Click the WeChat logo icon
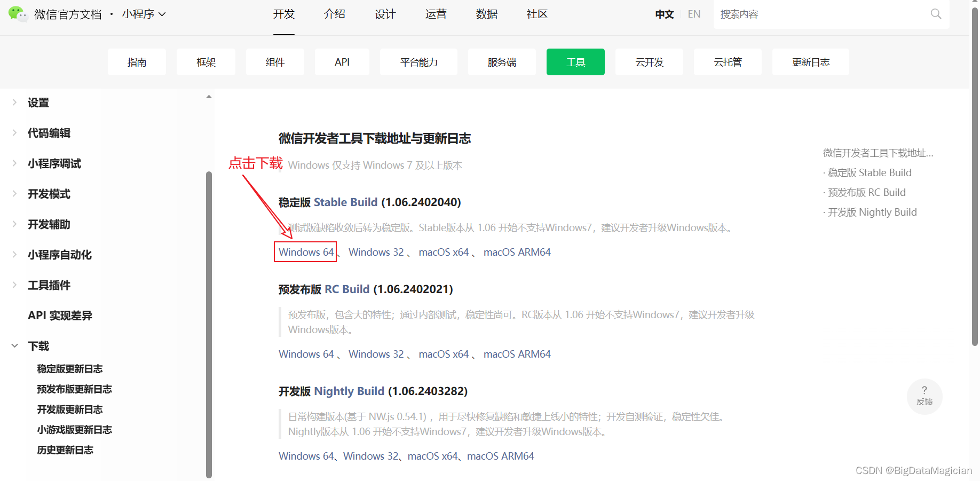 pos(18,14)
